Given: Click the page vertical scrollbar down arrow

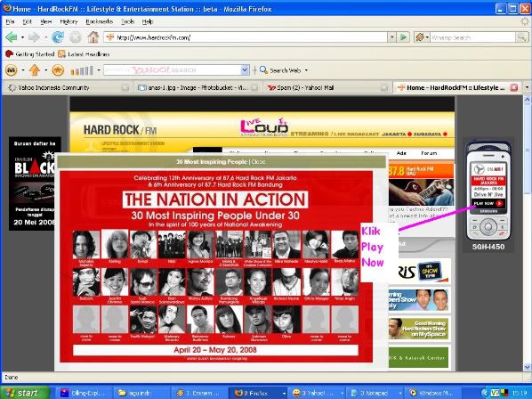Looking at the screenshot, I should (x=527, y=367).
